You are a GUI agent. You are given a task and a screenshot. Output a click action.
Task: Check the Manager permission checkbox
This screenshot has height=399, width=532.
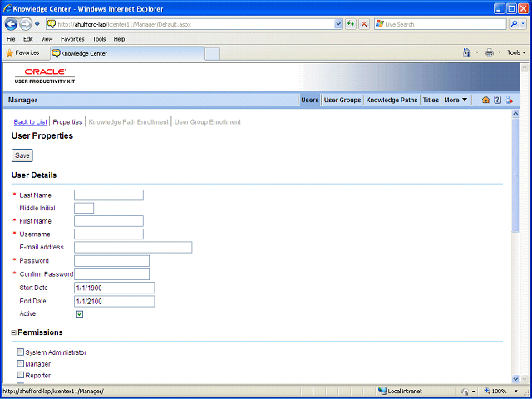pos(21,363)
